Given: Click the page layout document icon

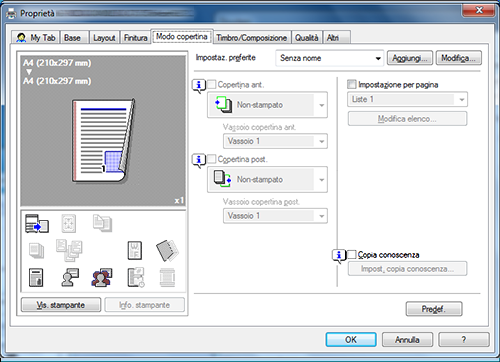Looking at the screenshot, I should 135,251.
